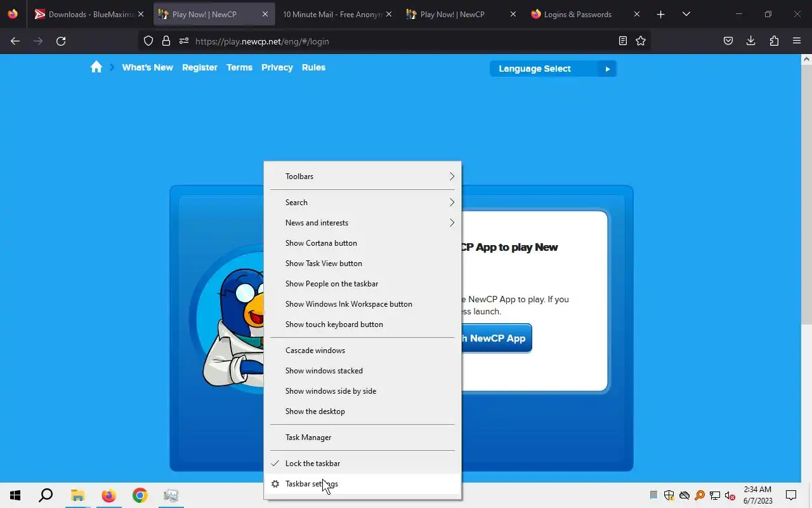Open Chrome from taskbar
Viewport: 812px width, 508px height.
140,495
